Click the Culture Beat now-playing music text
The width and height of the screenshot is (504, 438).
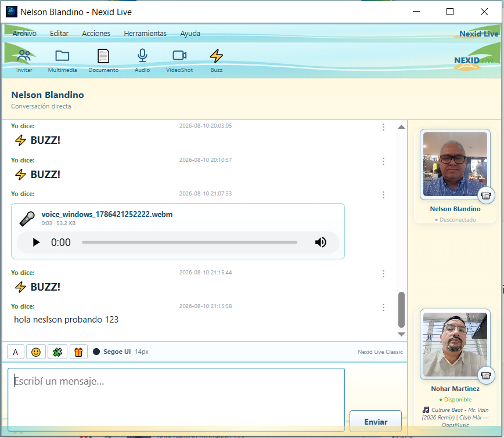click(x=455, y=417)
